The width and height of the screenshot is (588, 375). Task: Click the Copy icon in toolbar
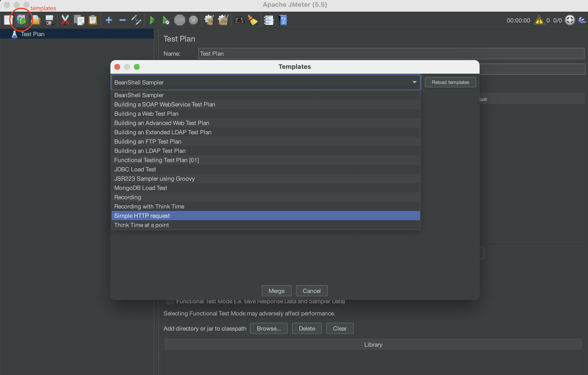tap(79, 20)
